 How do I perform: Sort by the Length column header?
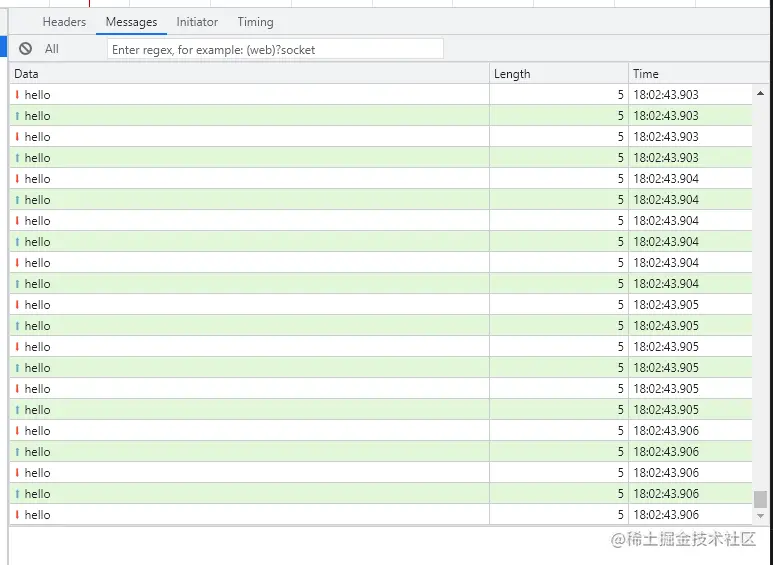pyautogui.click(x=559, y=74)
